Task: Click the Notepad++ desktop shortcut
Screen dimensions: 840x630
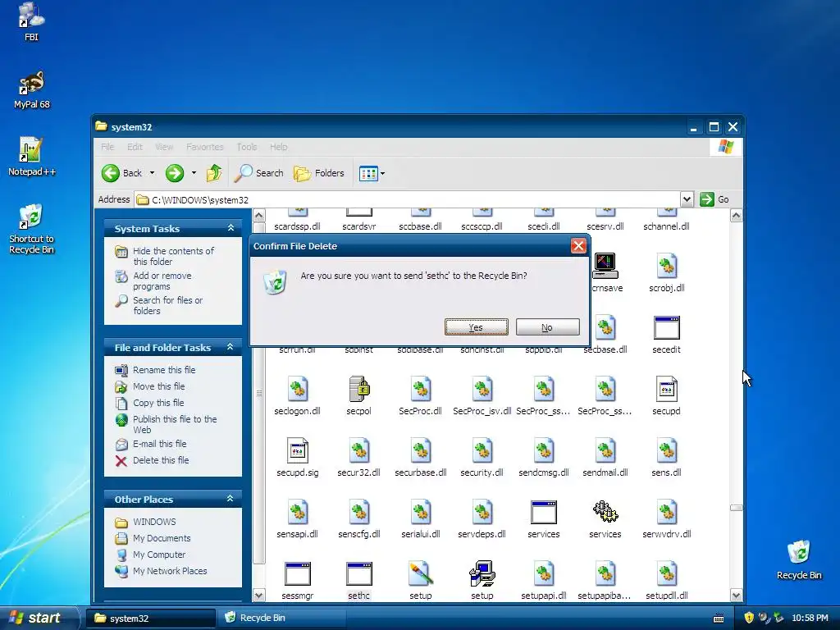Action: click(x=32, y=156)
